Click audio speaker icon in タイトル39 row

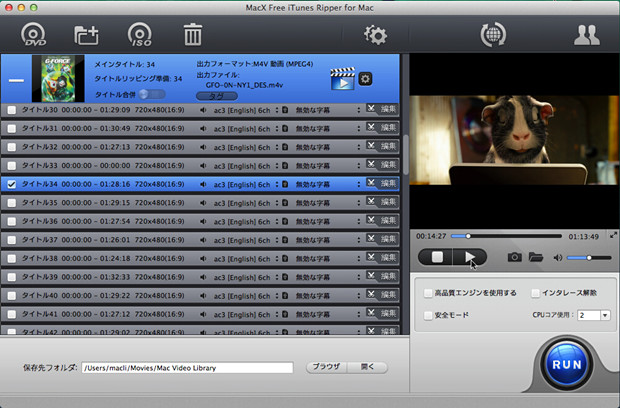click(203, 277)
